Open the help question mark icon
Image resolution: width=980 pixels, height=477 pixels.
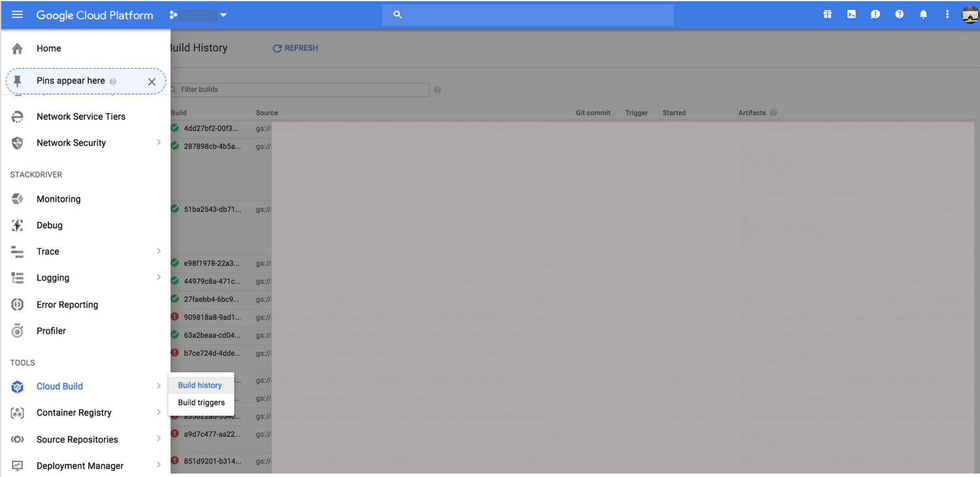[900, 14]
